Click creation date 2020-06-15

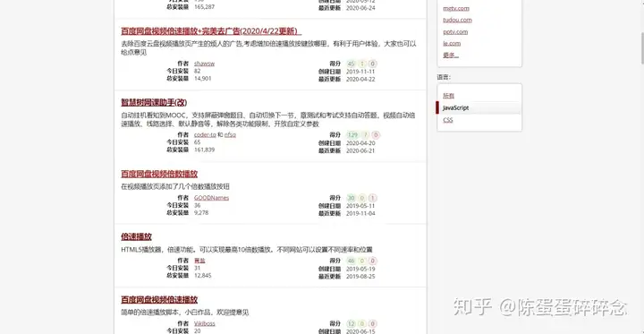coord(360,331)
